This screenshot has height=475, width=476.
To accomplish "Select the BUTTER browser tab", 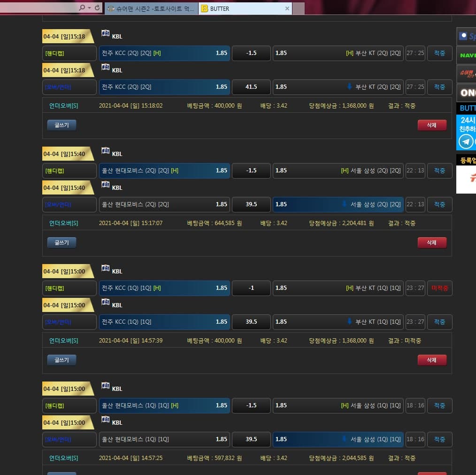I will tap(240, 8).
